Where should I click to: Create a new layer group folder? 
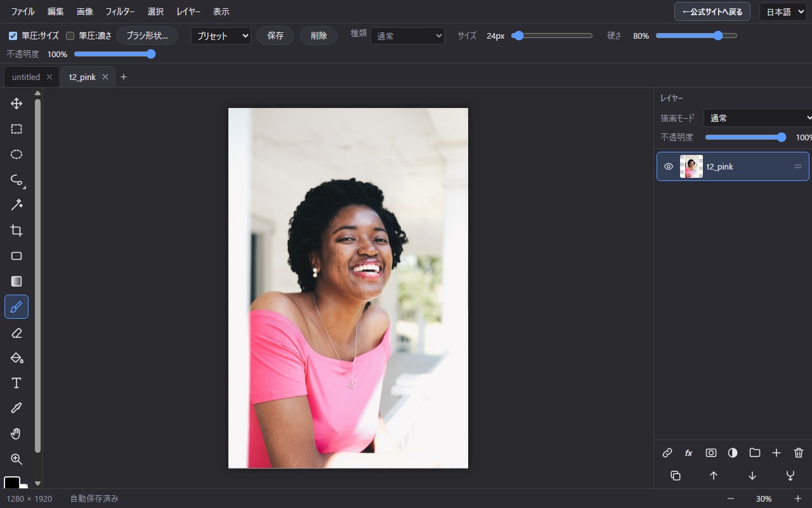click(754, 453)
